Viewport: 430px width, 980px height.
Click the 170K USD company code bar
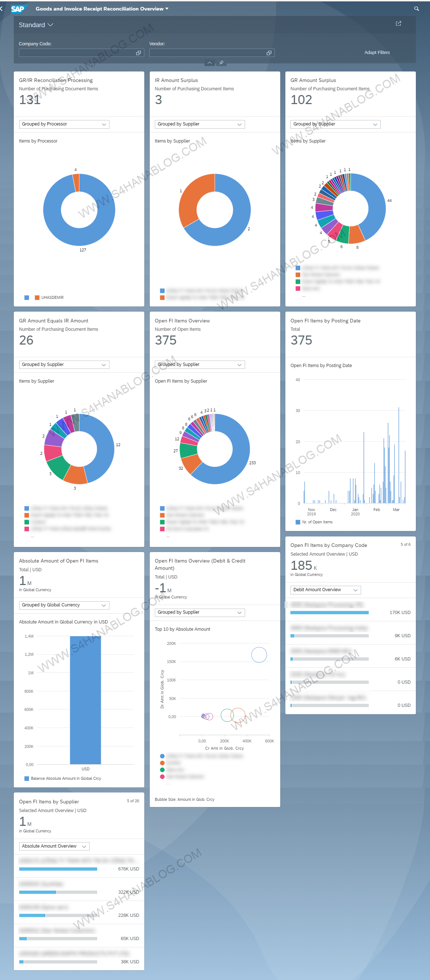pos(329,613)
